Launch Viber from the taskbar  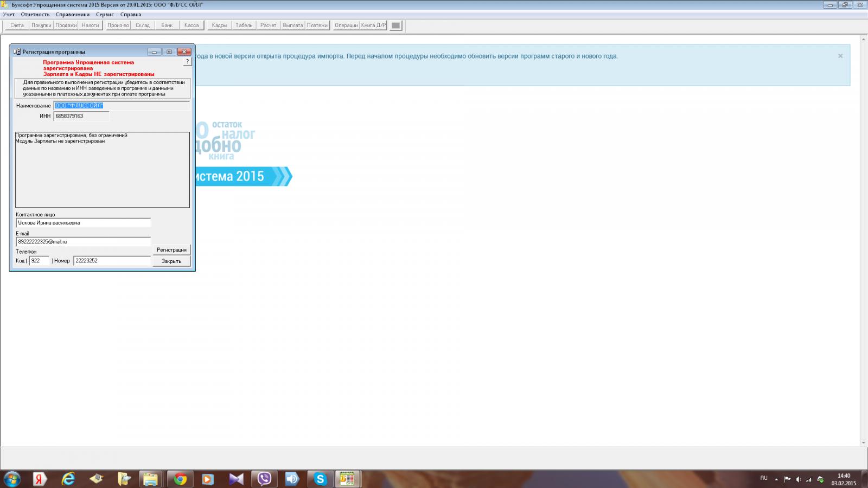point(264,479)
